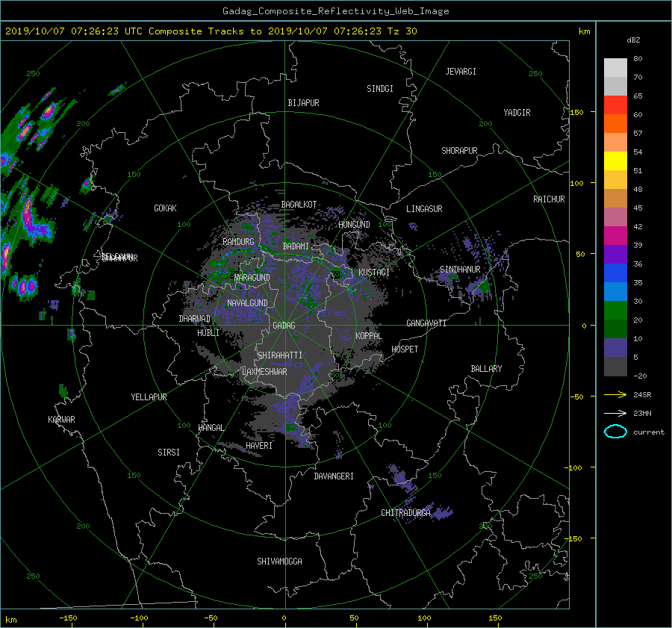Pick the dark gray 5 dBZ swatch
672x628 pixels.
click(x=615, y=366)
